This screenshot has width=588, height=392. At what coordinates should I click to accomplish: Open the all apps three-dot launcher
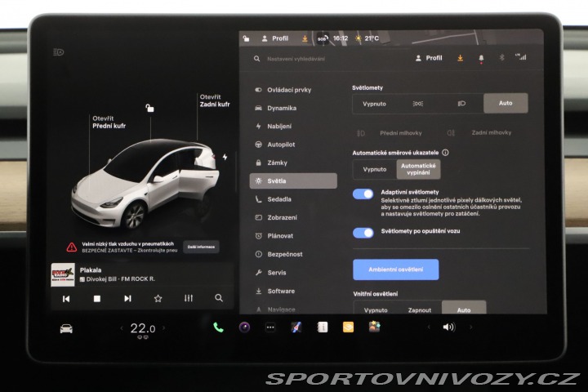270,327
